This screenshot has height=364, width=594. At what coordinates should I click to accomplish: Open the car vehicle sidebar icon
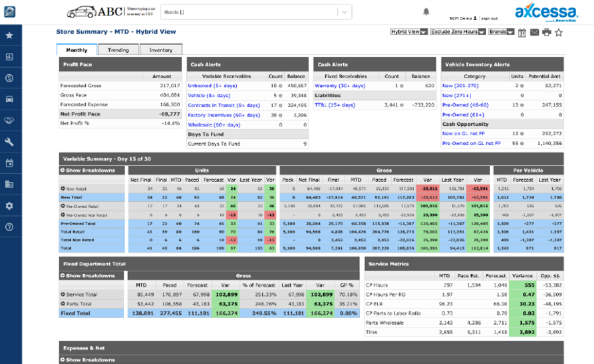pyautogui.click(x=9, y=99)
